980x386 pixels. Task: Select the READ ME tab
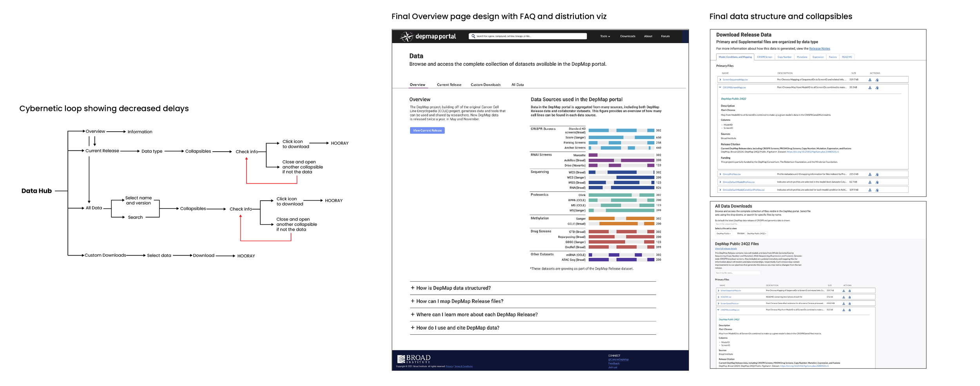click(x=847, y=57)
